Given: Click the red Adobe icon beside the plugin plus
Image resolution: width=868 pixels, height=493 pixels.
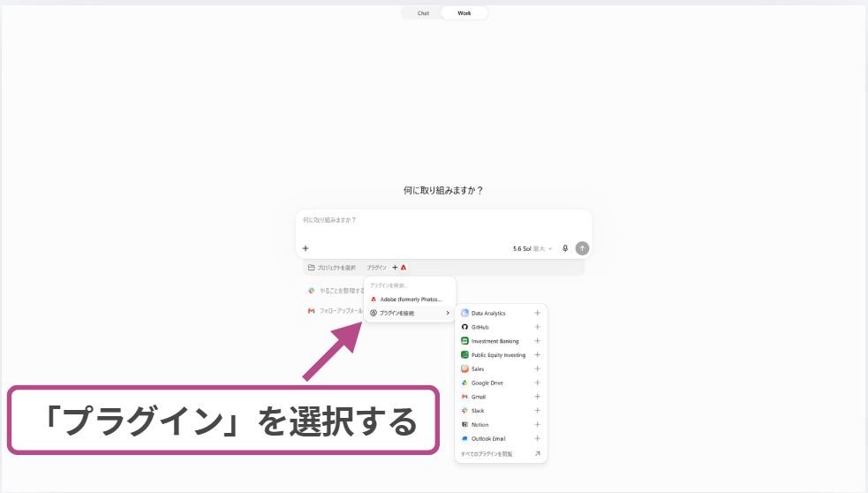Looking at the screenshot, I should 404,268.
